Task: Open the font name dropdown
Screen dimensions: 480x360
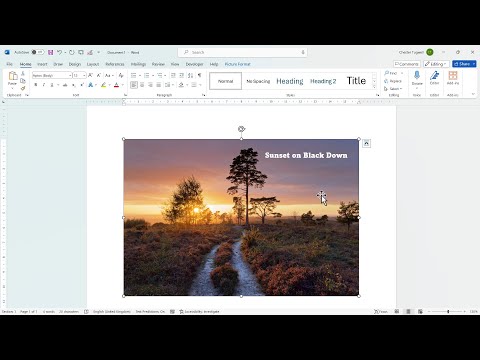Action: click(70, 76)
